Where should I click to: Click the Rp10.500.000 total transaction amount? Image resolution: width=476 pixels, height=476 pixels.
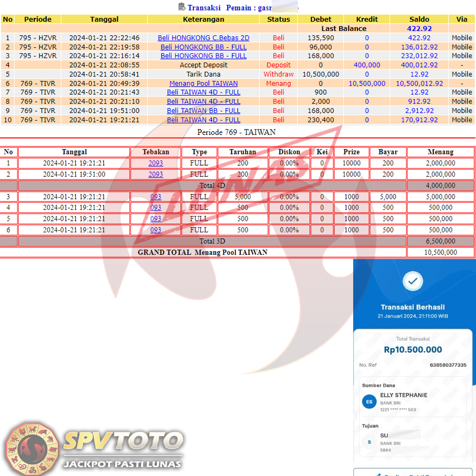[413, 349]
